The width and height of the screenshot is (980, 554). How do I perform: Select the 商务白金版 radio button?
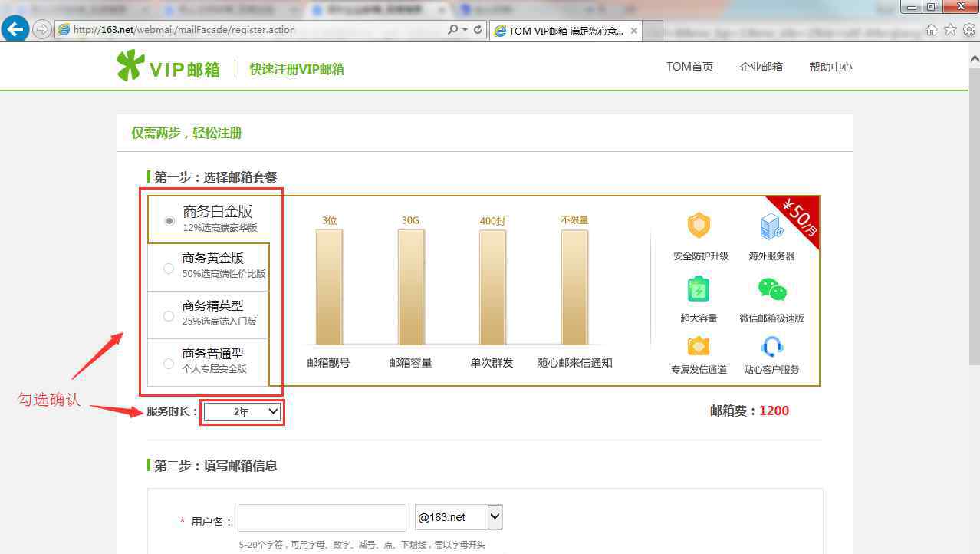point(169,221)
